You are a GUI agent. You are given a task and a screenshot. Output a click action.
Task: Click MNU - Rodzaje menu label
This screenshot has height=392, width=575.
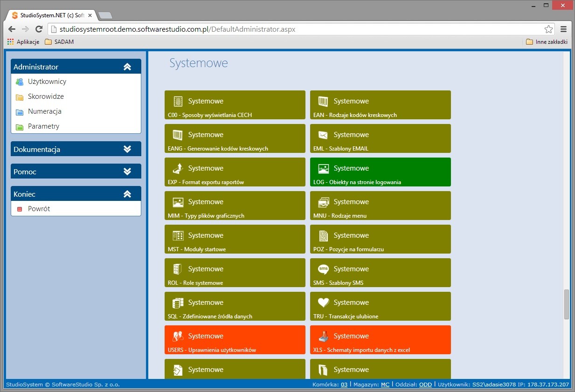340,216
